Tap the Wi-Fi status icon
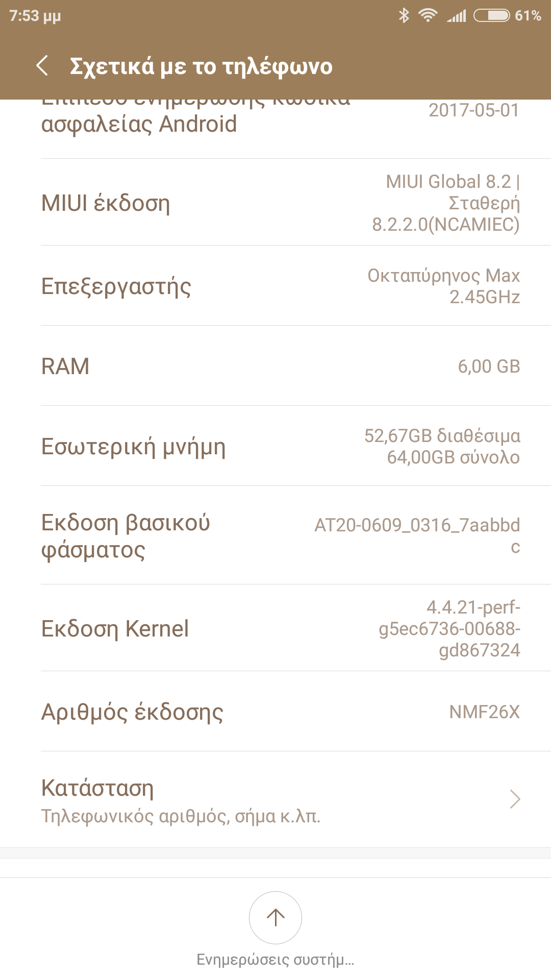Screen dimensions: 551x980 tap(428, 15)
